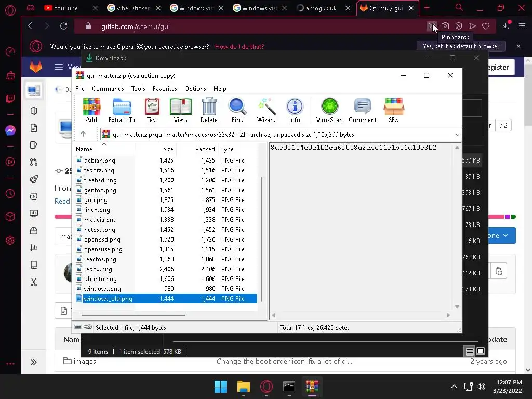Sort the file list by Name column
The width and height of the screenshot is (532, 399).
point(104,149)
